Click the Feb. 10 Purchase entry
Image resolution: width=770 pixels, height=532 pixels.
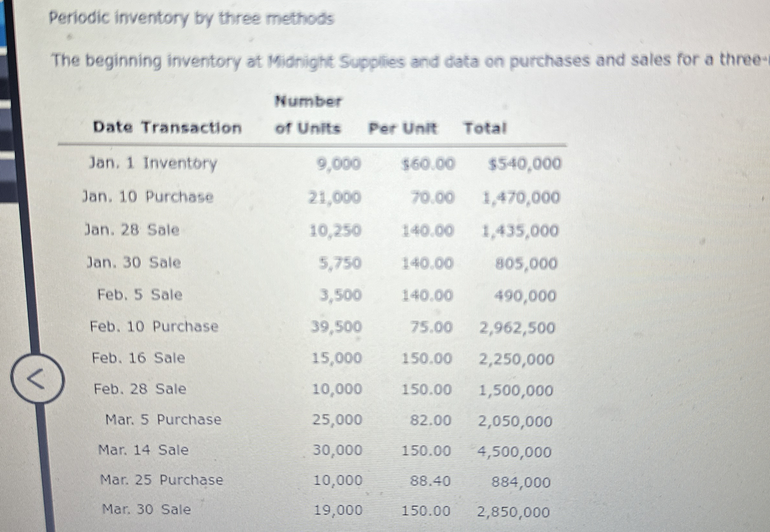pyautogui.click(x=154, y=327)
